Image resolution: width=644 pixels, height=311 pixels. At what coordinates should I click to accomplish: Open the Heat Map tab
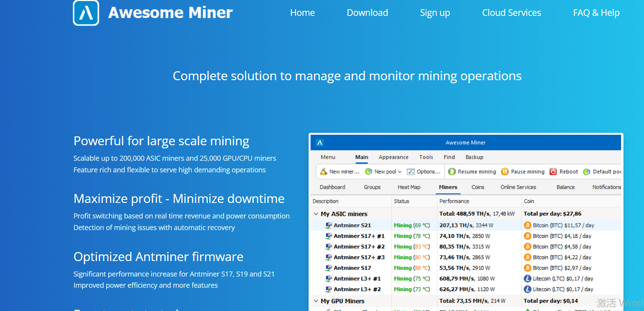(x=409, y=187)
